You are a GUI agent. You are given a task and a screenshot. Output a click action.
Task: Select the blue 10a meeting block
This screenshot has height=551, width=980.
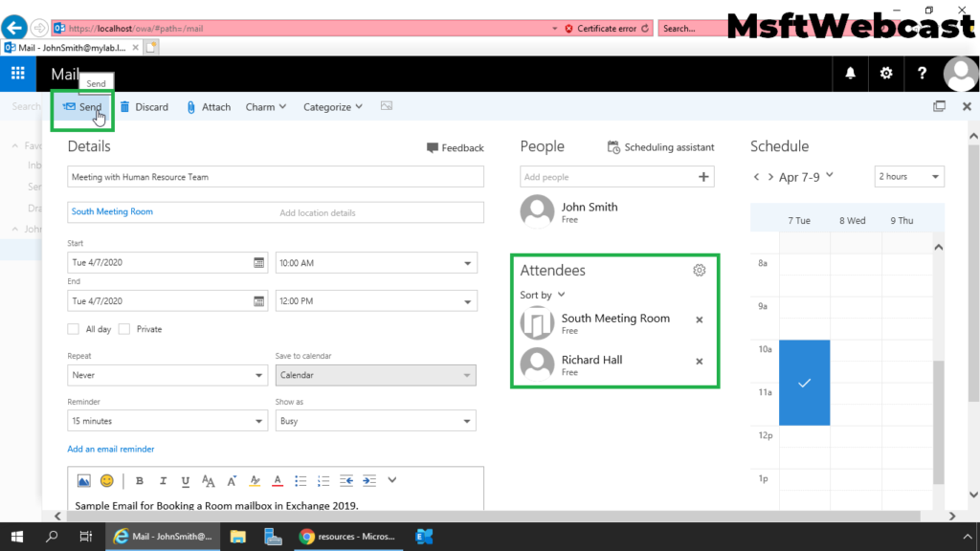click(x=804, y=383)
